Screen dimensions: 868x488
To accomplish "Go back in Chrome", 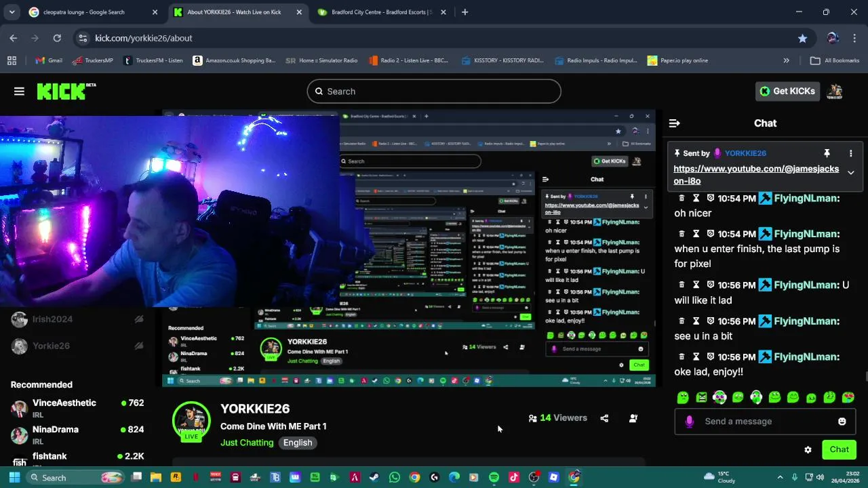I will point(14,38).
